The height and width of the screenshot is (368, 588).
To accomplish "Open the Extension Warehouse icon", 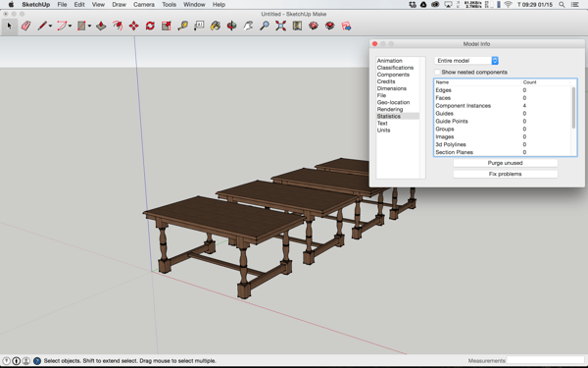I will (x=329, y=26).
